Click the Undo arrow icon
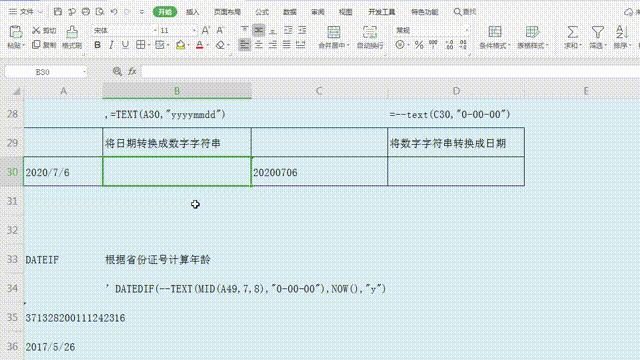Viewport: 640px width, 360px height. coord(114,12)
